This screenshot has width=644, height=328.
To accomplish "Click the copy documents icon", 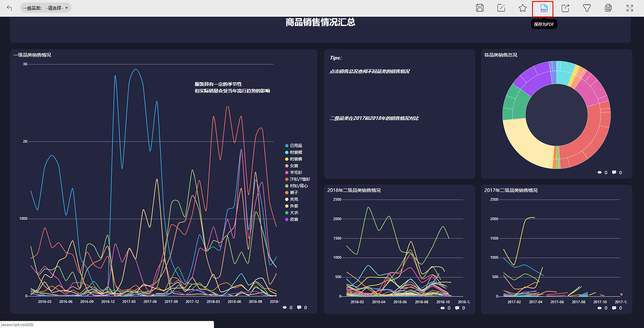I will 608,8.
